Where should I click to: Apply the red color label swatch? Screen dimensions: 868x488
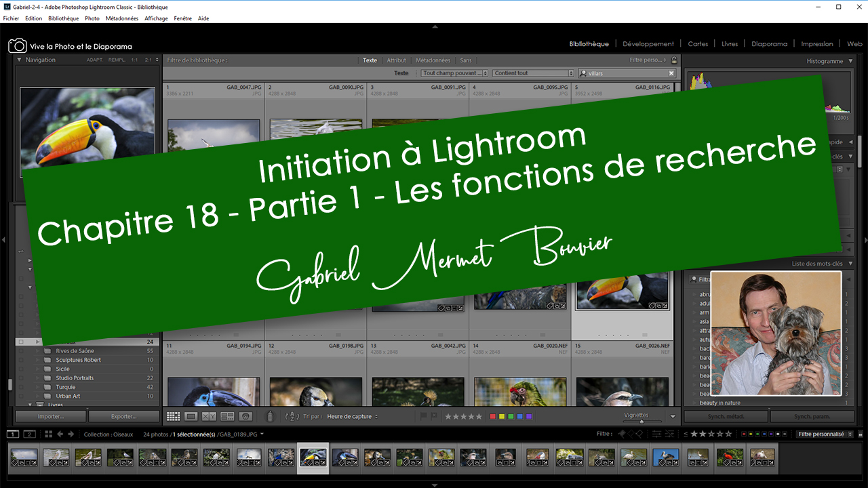tap(493, 417)
